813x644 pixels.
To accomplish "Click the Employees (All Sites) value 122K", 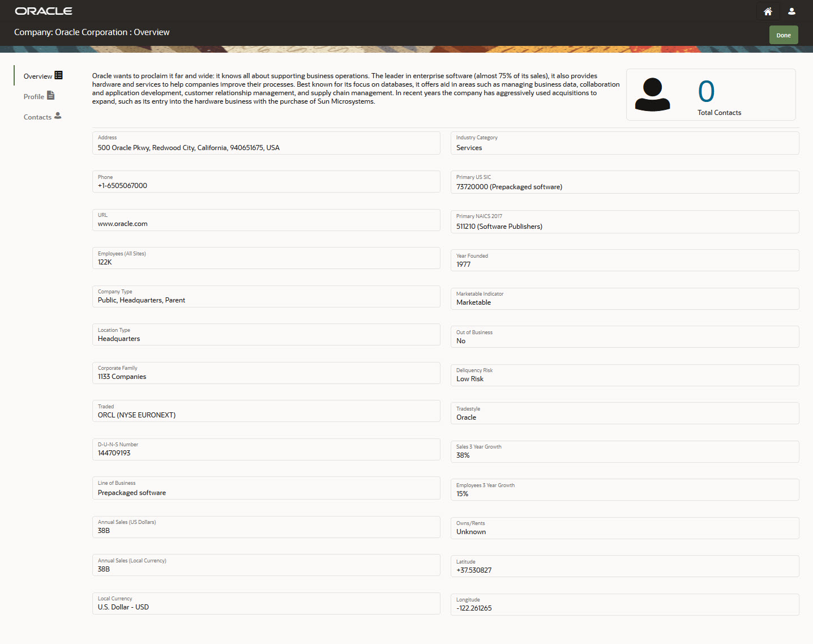I will pyautogui.click(x=105, y=262).
